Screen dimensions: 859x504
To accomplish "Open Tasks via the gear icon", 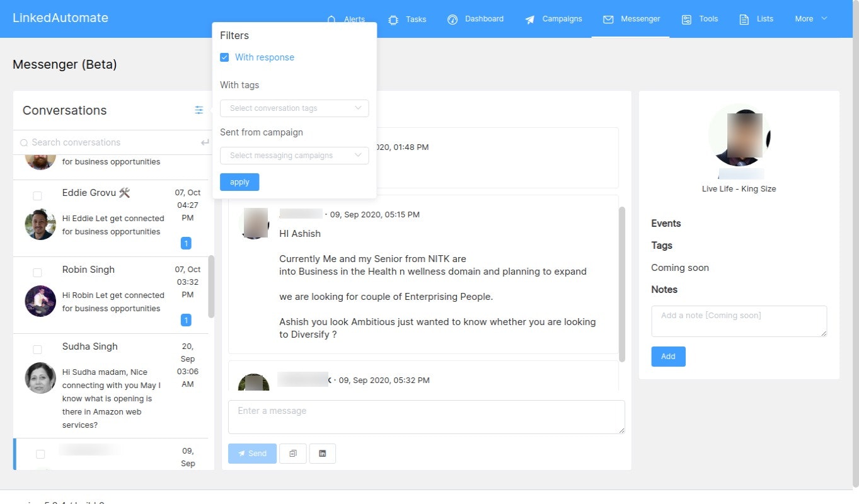I will coord(393,19).
